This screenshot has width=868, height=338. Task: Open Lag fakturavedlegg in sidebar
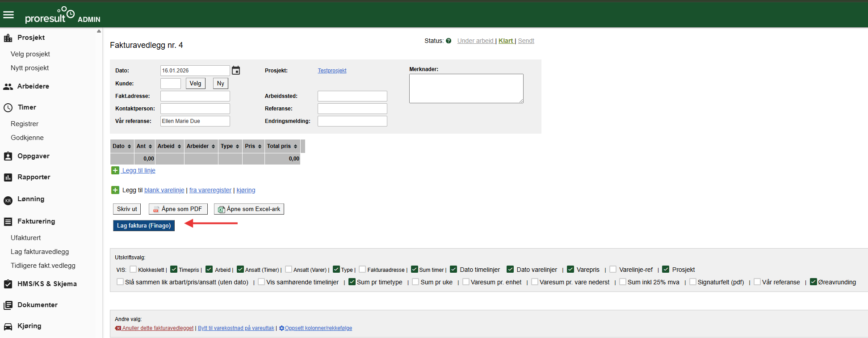pyautogui.click(x=40, y=252)
